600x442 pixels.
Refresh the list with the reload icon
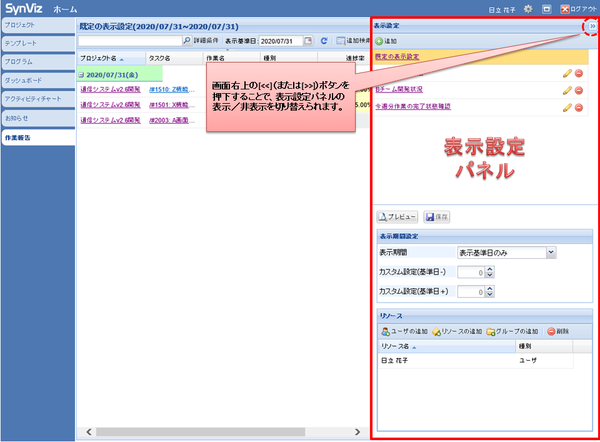[324, 41]
